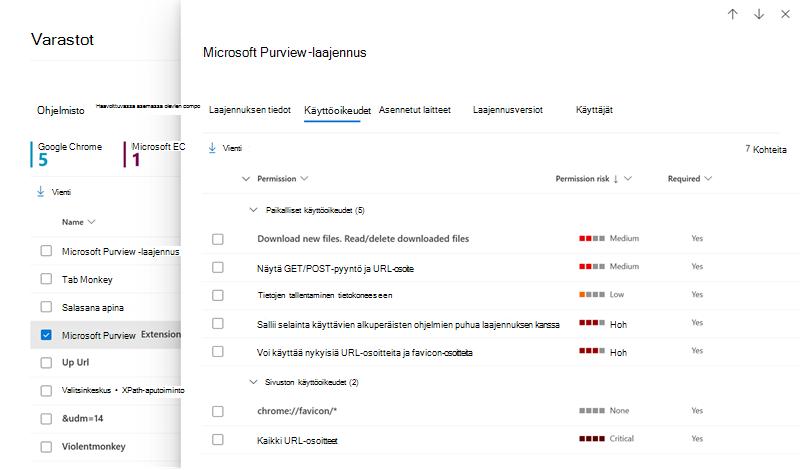
Task: Open the Salasana apina extension row
Action: click(92, 308)
